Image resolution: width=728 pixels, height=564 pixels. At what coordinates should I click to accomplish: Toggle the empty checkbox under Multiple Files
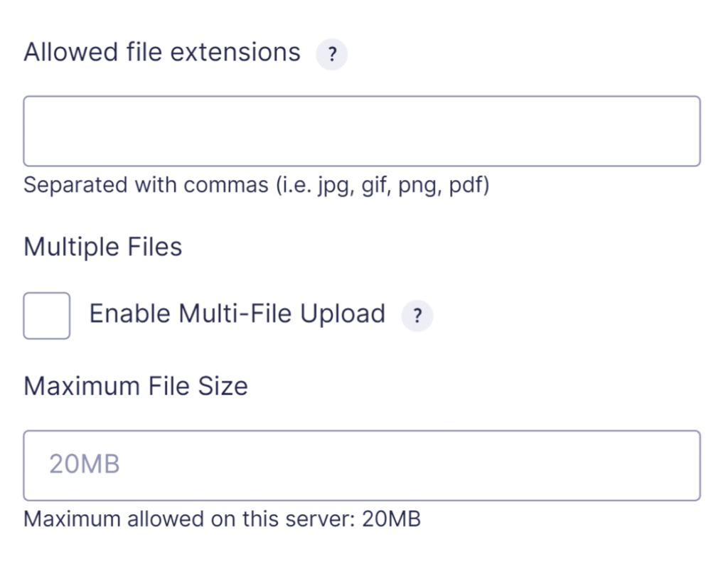tap(45, 315)
